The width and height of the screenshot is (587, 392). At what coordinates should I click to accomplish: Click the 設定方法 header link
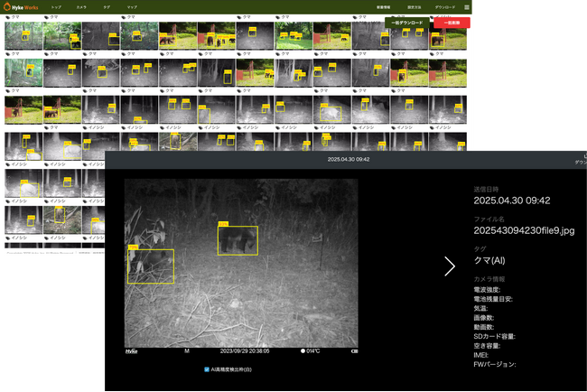(x=414, y=7)
